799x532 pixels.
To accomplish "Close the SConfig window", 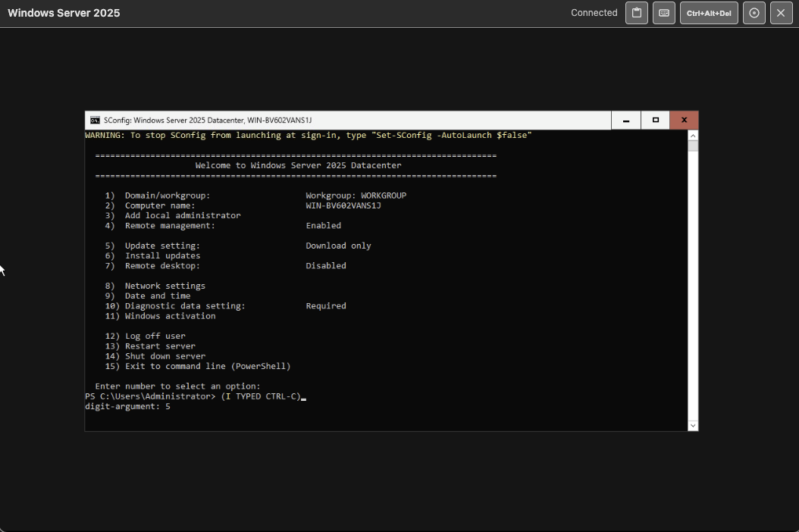I will (x=685, y=120).
